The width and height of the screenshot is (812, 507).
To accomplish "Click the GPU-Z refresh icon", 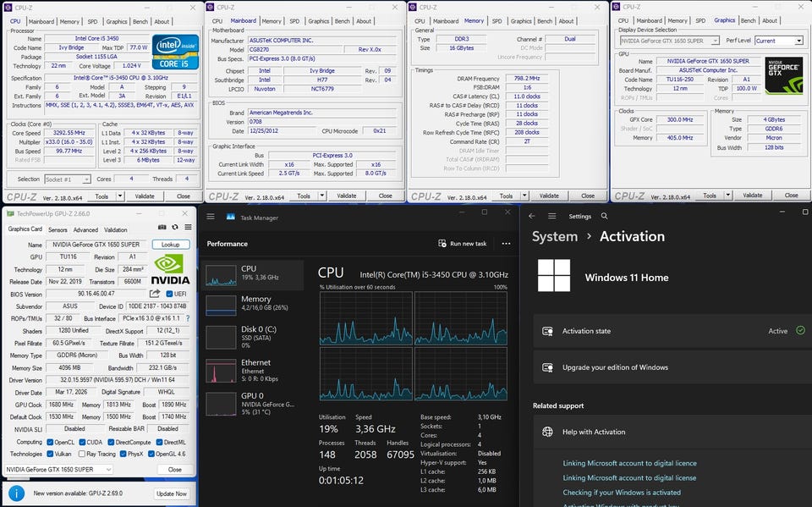I will click(175, 229).
